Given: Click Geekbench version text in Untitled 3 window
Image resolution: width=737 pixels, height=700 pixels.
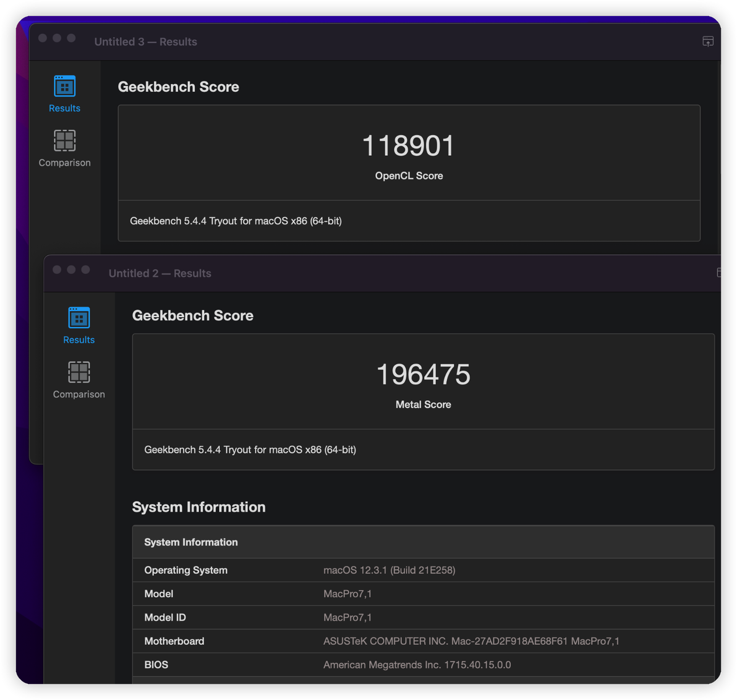Looking at the screenshot, I should click(236, 221).
